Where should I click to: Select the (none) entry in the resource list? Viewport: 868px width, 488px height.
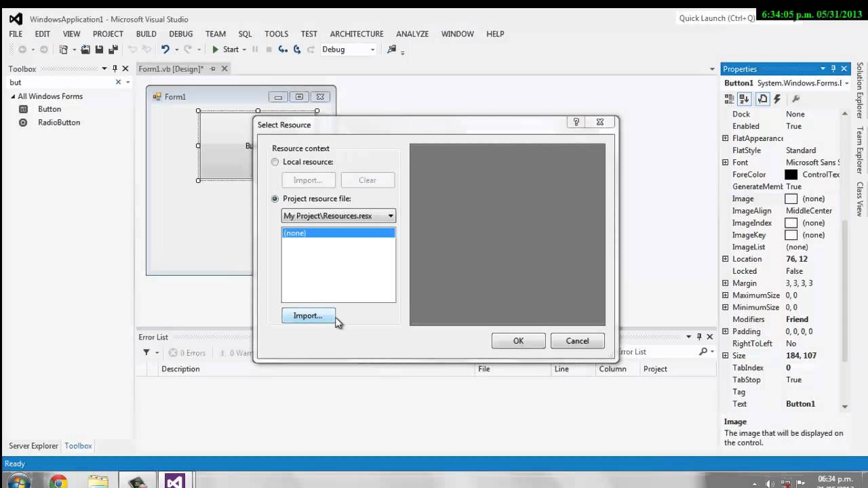pyautogui.click(x=338, y=233)
